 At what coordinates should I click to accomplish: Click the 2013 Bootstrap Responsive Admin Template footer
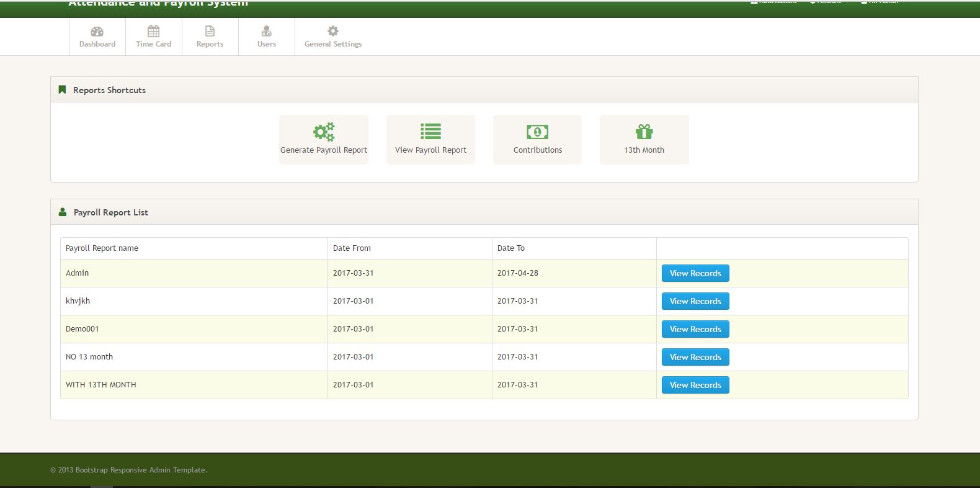[129, 470]
